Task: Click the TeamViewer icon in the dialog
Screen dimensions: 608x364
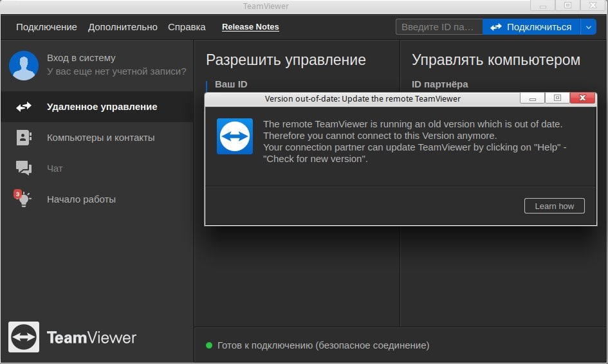Action: (x=235, y=136)
